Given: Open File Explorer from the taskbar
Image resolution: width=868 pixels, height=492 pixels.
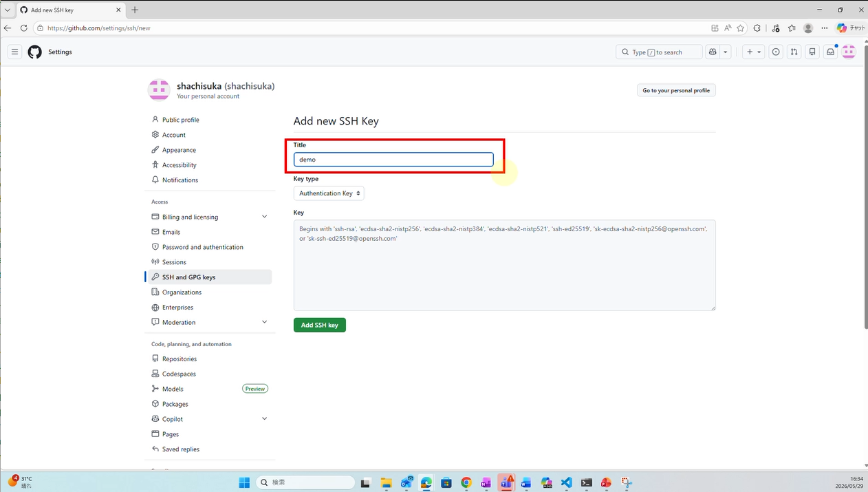Looking at the screenshot, I should pos(386,483).
